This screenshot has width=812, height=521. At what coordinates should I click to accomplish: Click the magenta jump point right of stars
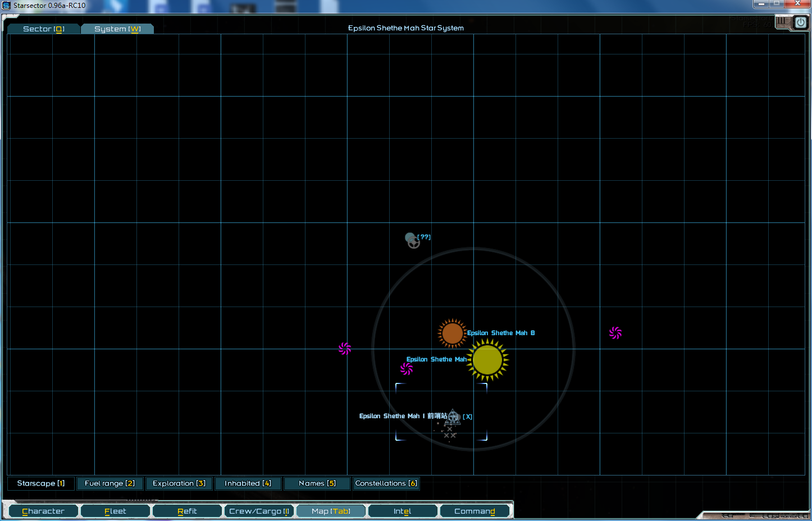615,333
